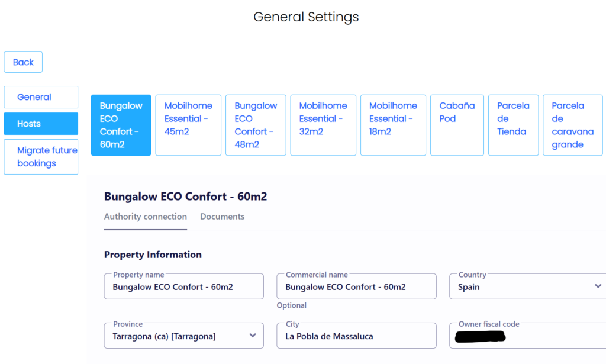Click into the Commercial name field
The image size is (606, 364).
coord(356,287)
